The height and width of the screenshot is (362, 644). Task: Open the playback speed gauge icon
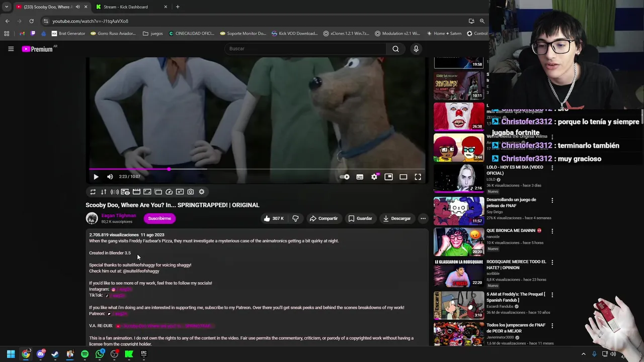coord(169,192)
